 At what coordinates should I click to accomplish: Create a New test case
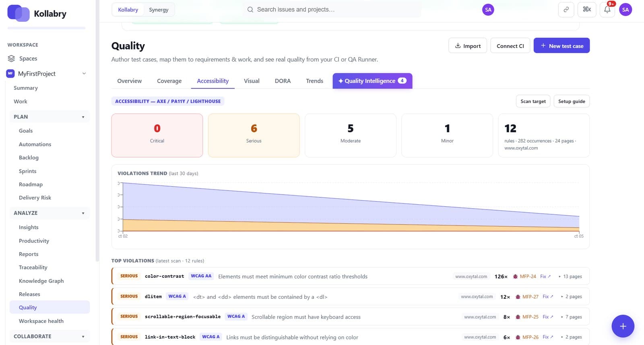[x=561, y=46]
